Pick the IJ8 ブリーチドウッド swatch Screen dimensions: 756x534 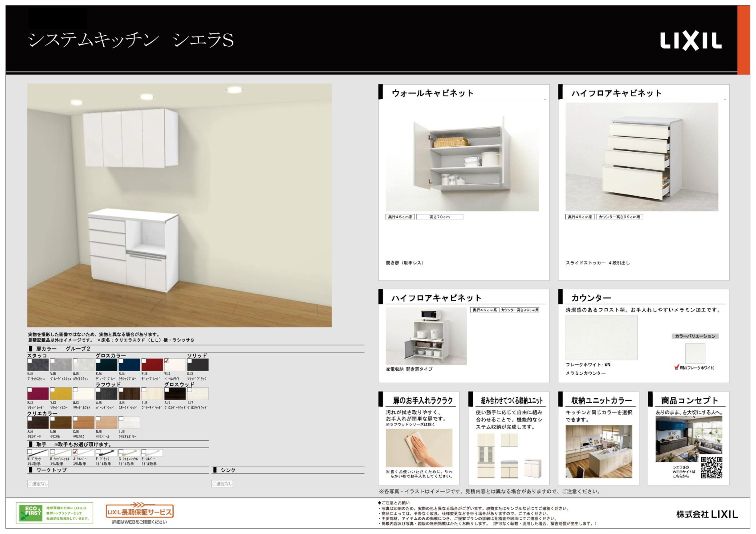pyautogui.click(x=152, y=393)
